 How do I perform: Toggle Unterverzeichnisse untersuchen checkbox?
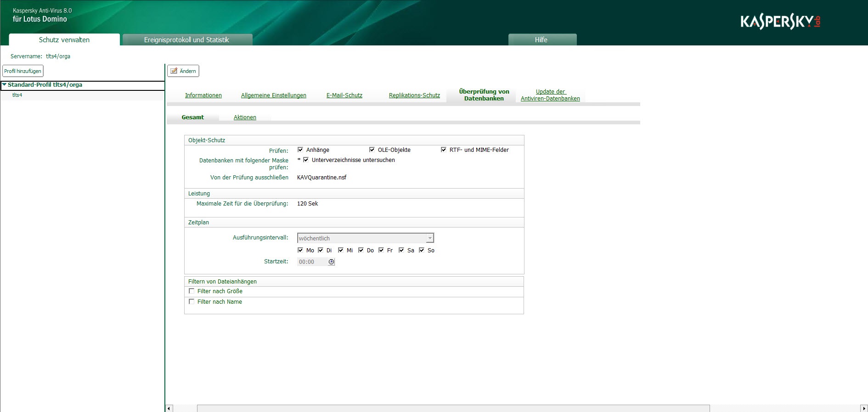click(x=306, y=160)
